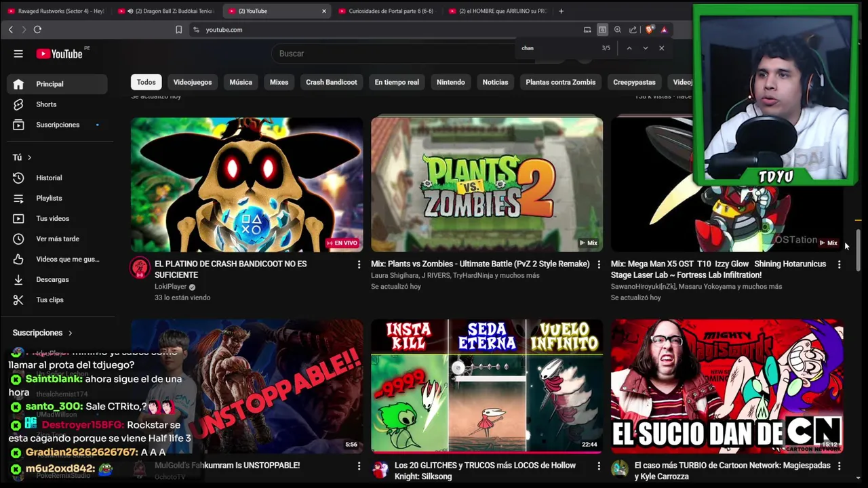Screen dimensions: 868x488
Task: Close the find-in-page bar
Action: click(x=662, y=48)
